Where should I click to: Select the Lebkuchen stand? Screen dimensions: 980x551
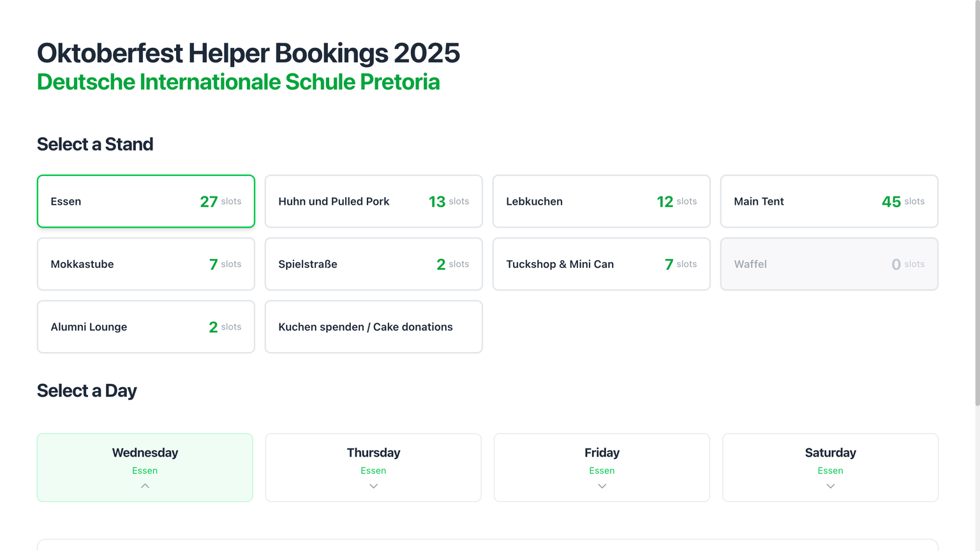(601, 201)
